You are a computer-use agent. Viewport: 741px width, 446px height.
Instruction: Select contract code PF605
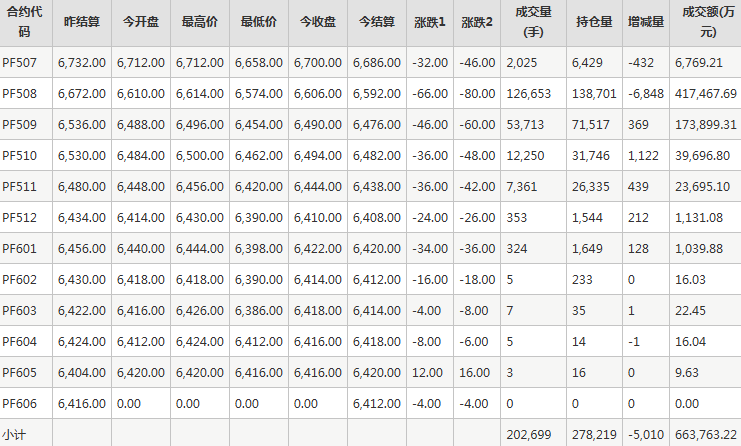(19, 372)
